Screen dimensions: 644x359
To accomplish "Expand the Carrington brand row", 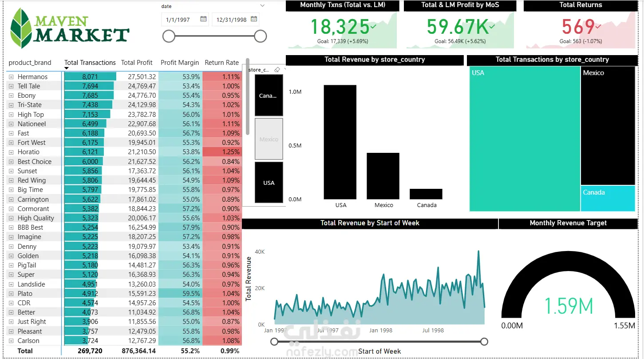I will click(12, 199).
